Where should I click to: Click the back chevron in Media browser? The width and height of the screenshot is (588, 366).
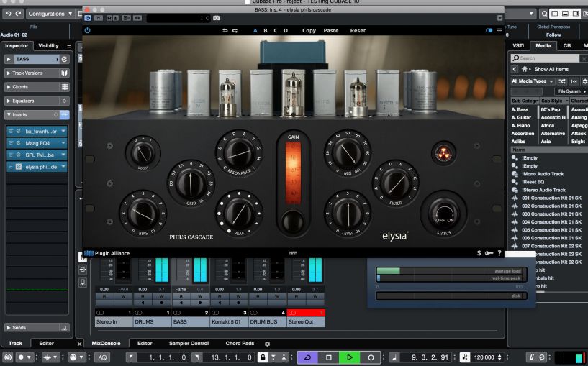[x=515, y=69]
